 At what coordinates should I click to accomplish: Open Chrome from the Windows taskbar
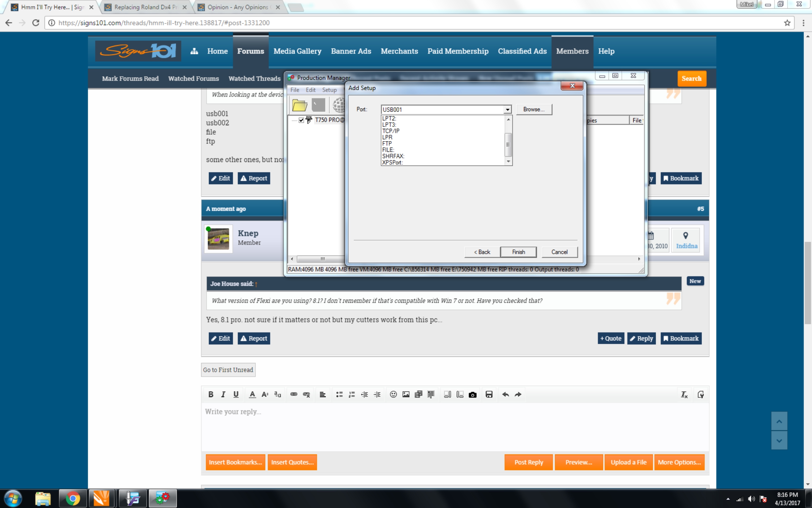[72, 498]
